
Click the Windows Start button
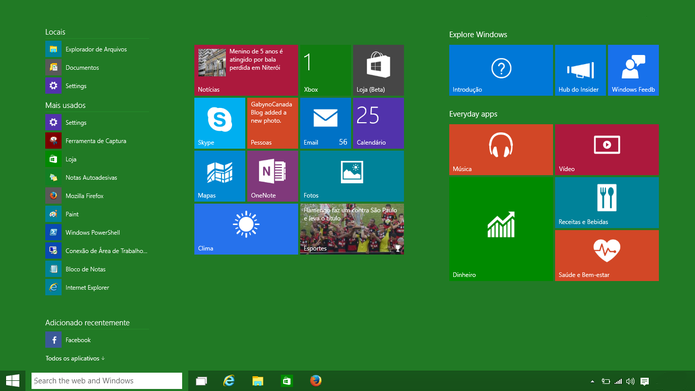12,381
